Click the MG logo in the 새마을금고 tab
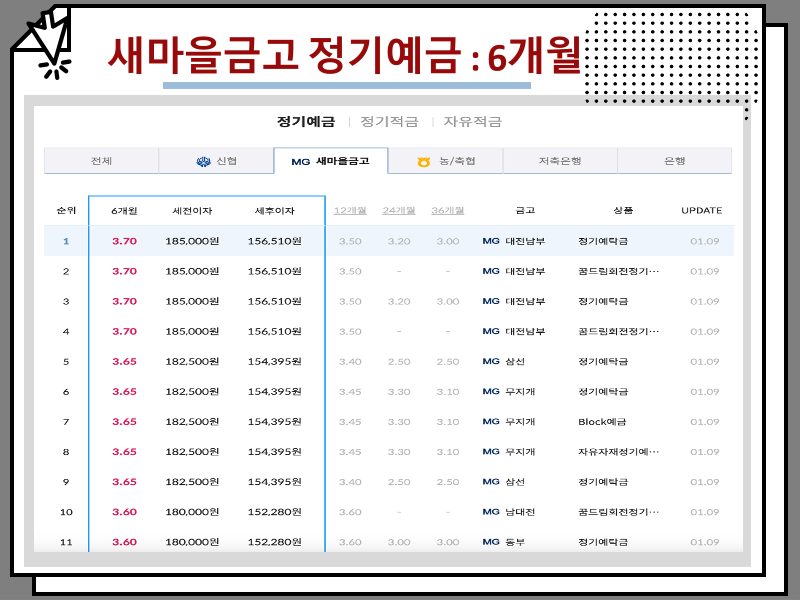 [301, 162]
